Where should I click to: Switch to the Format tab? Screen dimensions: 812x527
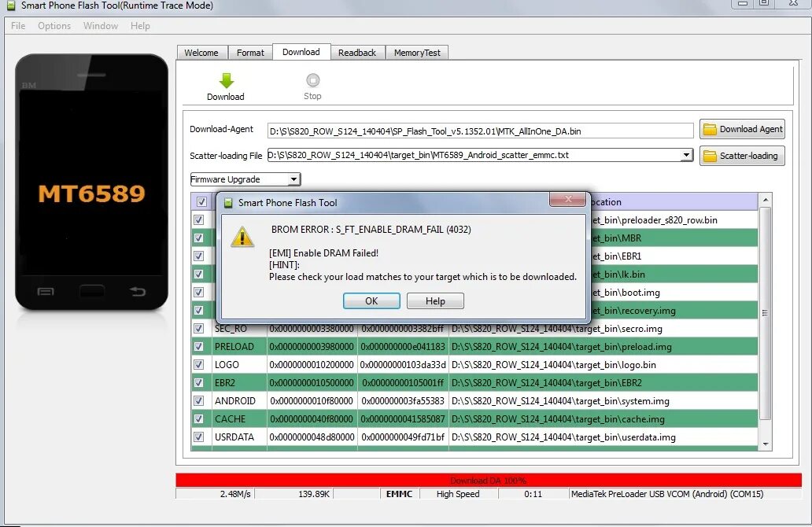point(250,53)
